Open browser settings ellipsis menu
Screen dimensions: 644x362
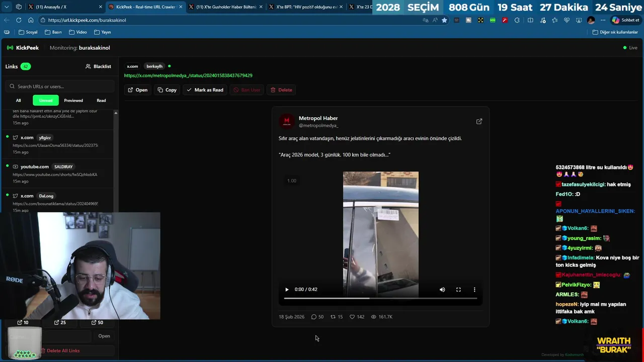[603, 20]
